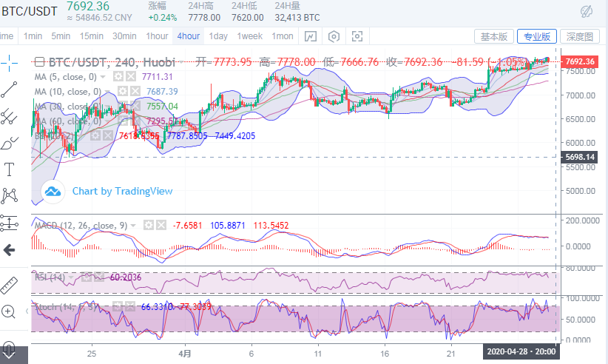
Task: Click the fullscreen screenshot icon in the toolbar
Action: click(x=357, y=36)
